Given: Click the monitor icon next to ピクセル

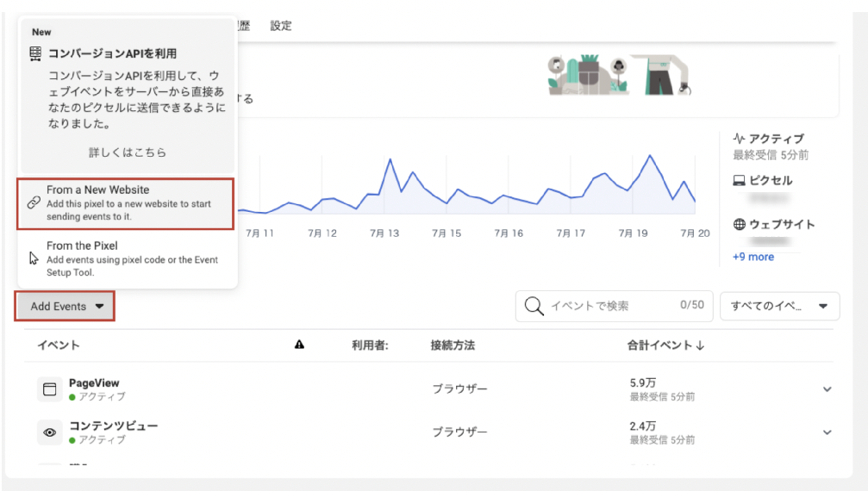Looking at the screenshot, I should [x=739, y=181].
